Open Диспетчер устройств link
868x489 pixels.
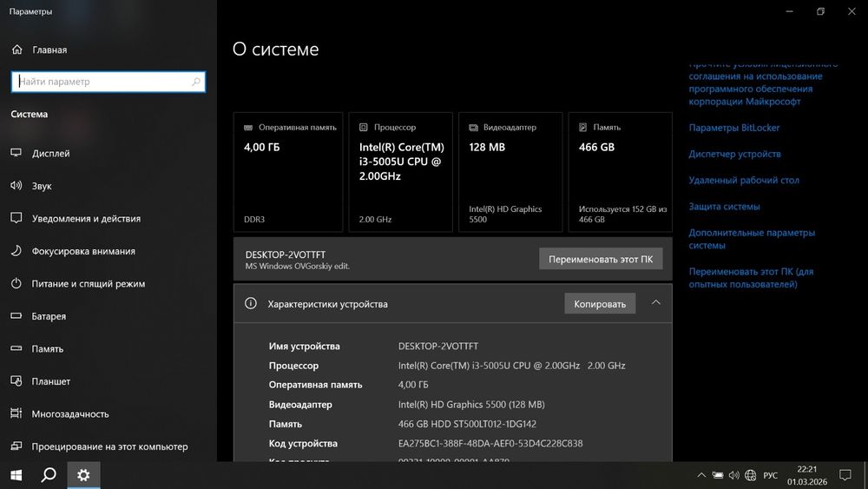pos(734,154)
